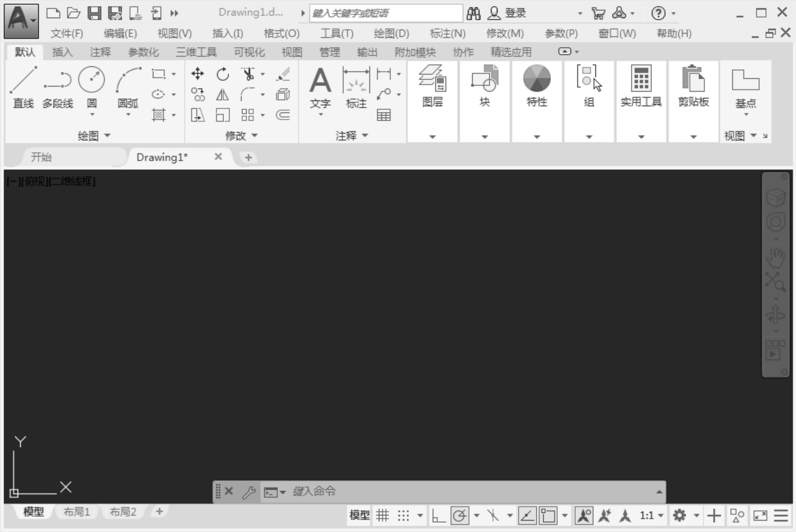Click the Erase tool icon
This screenshot has height=532, width=796.
coord(283,74)
